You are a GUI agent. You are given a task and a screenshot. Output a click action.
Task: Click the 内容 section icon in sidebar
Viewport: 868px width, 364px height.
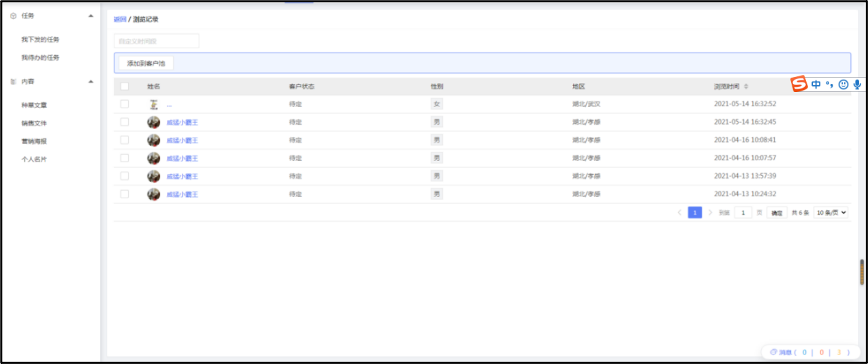tap(13, 81)
